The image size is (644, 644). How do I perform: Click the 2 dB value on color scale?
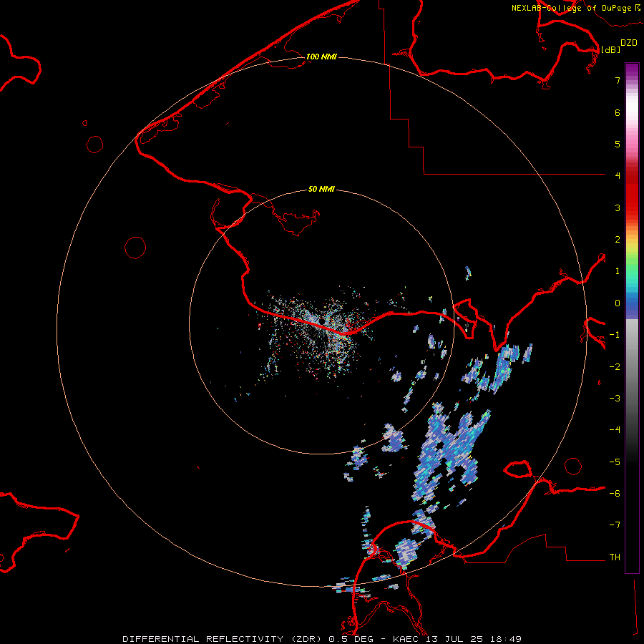(618, 240)
